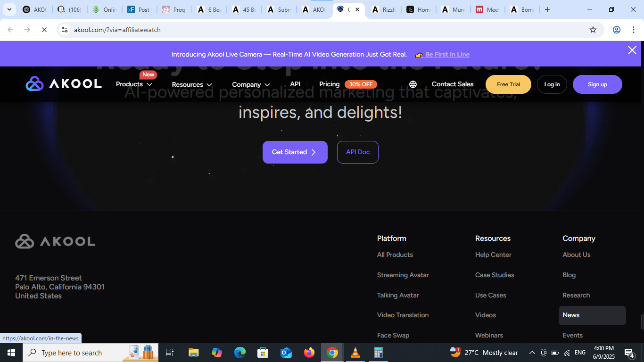Open the Windows Start menu

pos(11,353)
